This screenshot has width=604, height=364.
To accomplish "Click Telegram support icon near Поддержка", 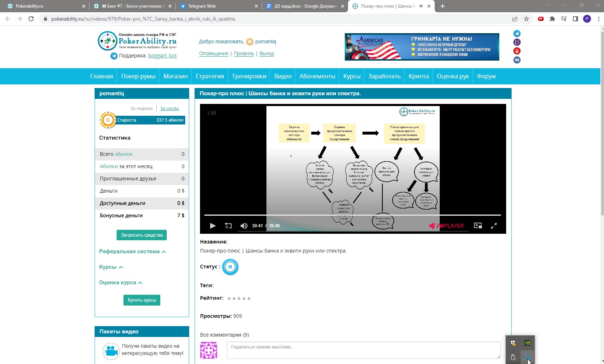I will [114, 56].
